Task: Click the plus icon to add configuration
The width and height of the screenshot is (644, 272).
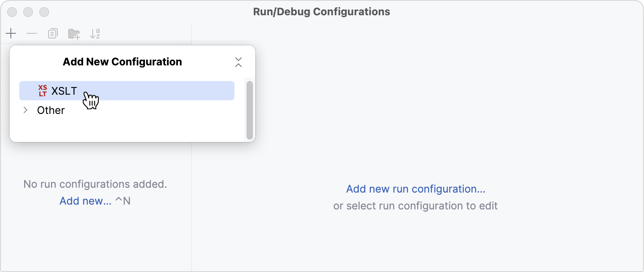Action: tap(11, 33)
